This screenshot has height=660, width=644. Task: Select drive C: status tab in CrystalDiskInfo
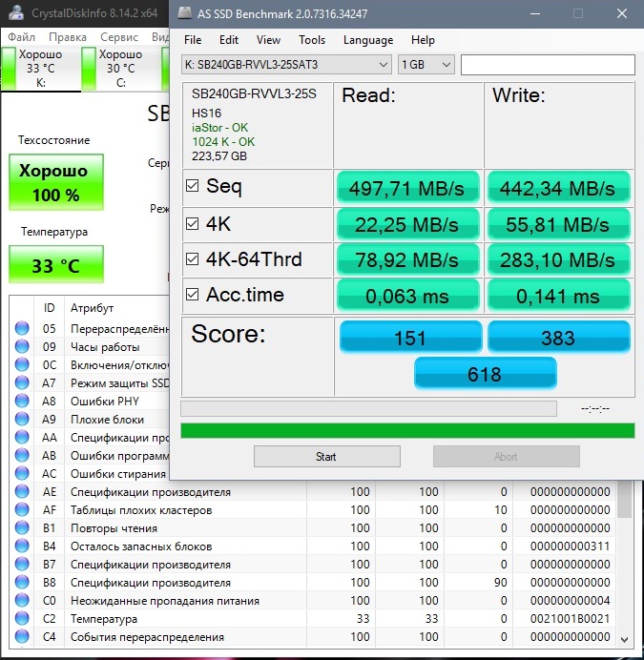(121, 69)
